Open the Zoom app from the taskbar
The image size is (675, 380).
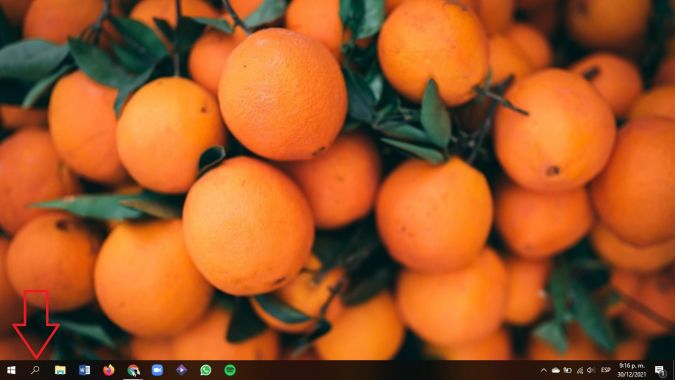(x=158, y=370)
